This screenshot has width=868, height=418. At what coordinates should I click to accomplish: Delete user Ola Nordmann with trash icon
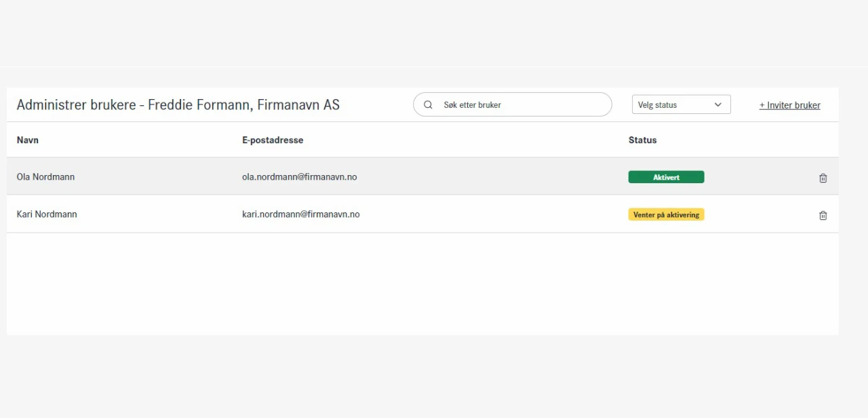tap(823, 178)
